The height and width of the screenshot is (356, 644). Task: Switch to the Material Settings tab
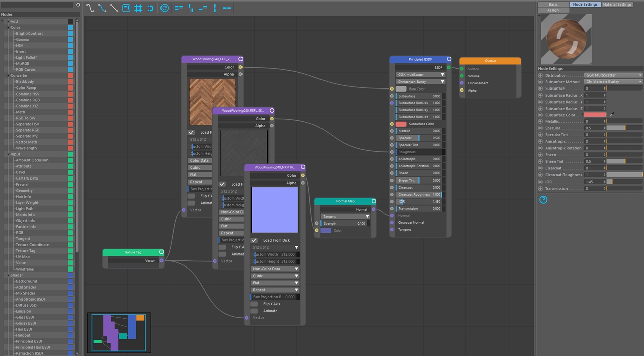coord(617,4)
